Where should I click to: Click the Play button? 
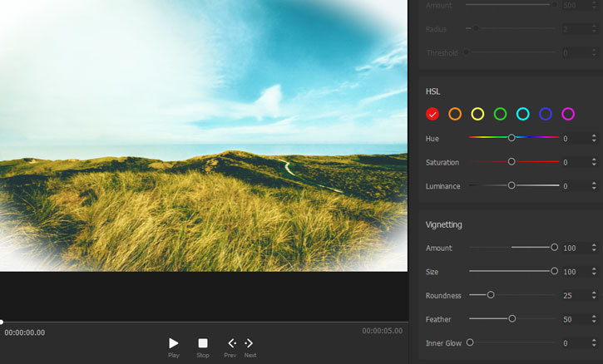coord(174,343)
